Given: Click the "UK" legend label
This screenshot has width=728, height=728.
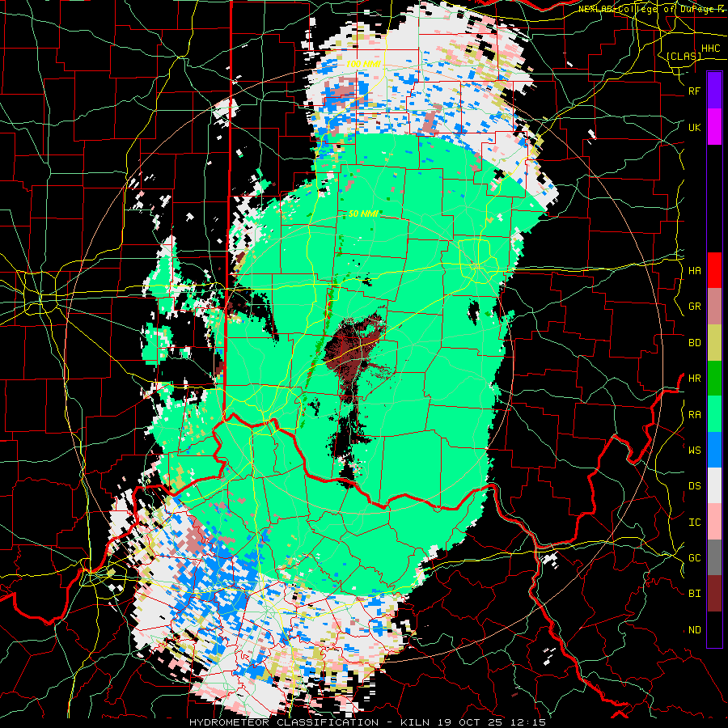Looking at the screenshot, I should (694, 128).
